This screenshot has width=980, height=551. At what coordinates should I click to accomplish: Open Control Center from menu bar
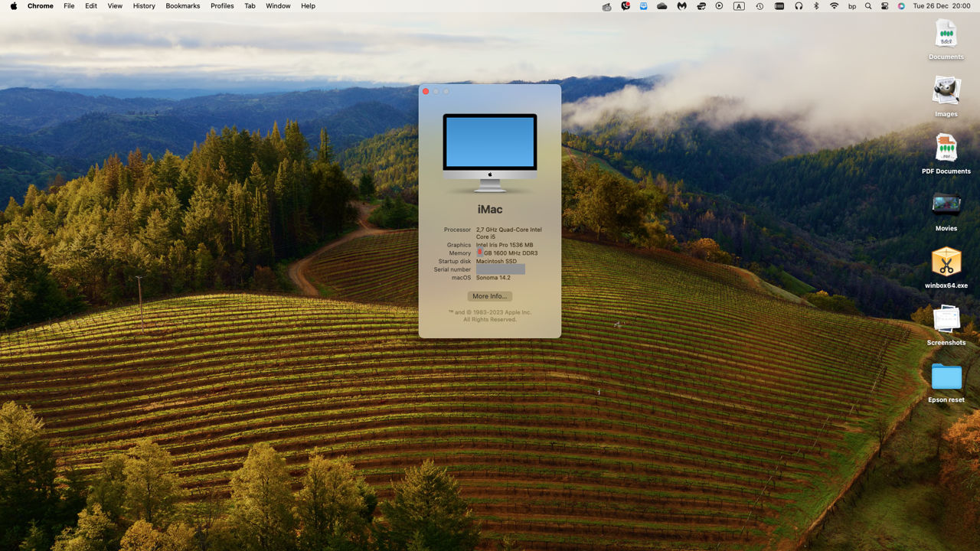click(x=884, y=5)
